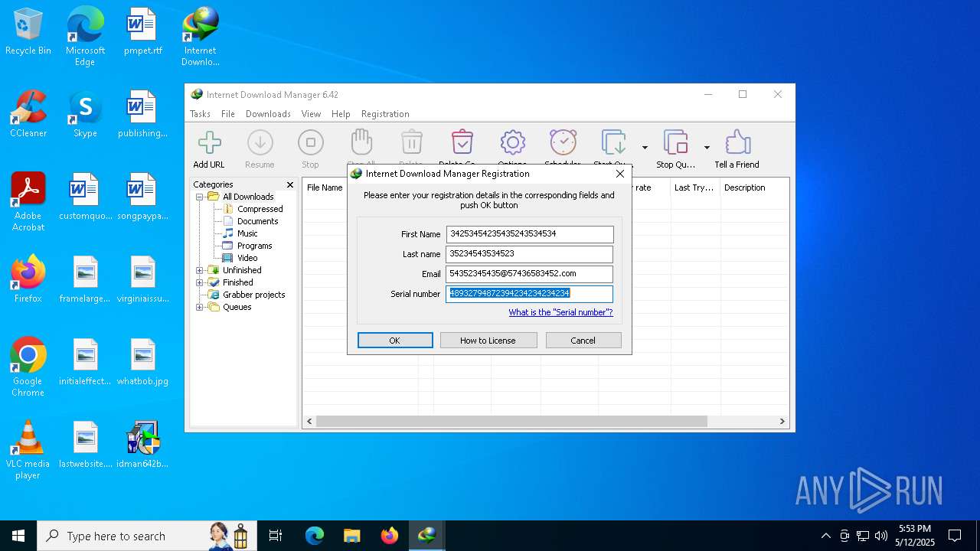Expand the Finished tree node

(x=200, y=282)
